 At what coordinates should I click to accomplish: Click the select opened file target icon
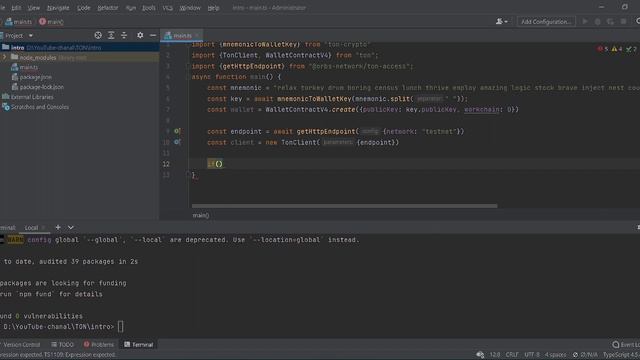coord(98,36)
